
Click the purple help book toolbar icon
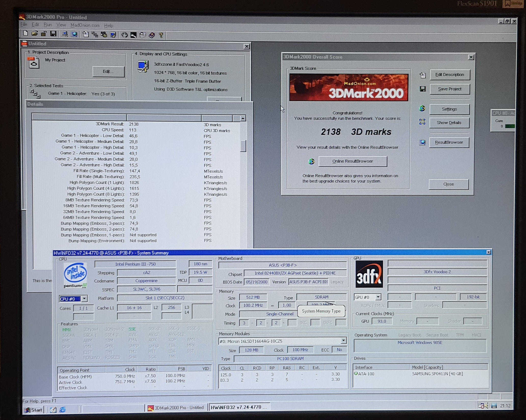click(x=152, y=35)
